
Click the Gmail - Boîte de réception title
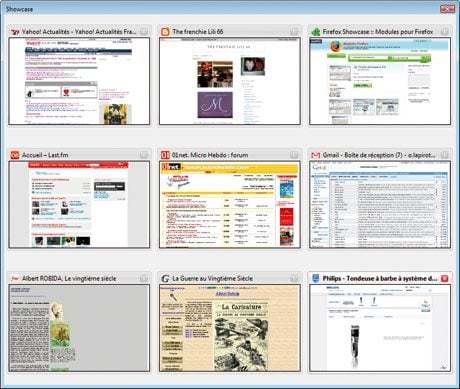point(379,155)
